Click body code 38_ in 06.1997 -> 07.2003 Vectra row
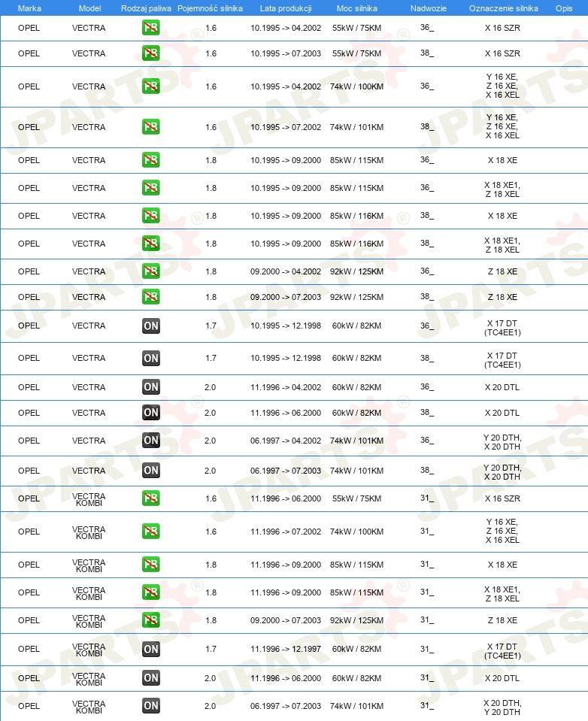Screen dimensions: 588x721 click(426, 471)
